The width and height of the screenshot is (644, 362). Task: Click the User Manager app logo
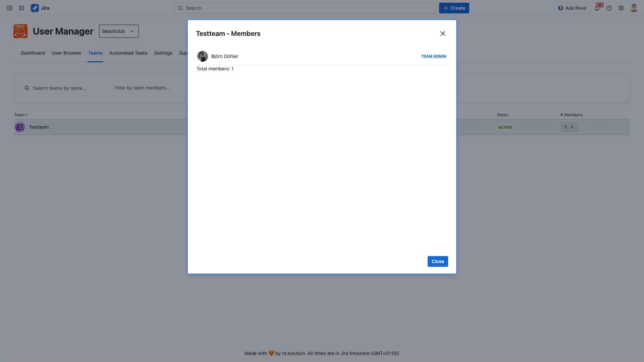[x=20, y=31]
